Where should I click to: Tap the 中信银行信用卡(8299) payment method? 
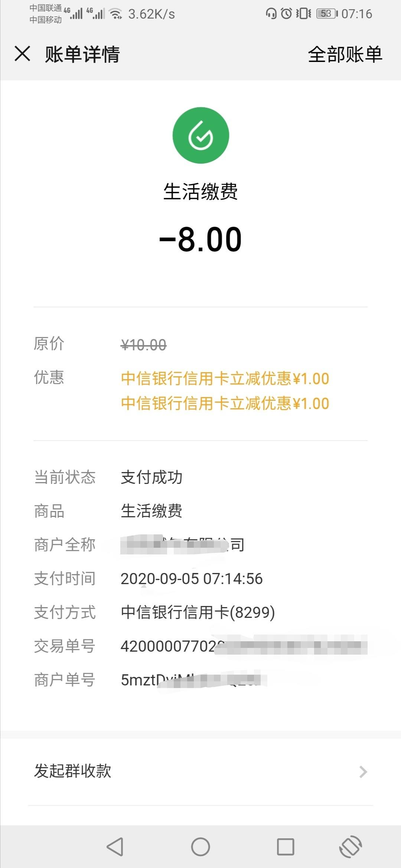coord(198,612)
